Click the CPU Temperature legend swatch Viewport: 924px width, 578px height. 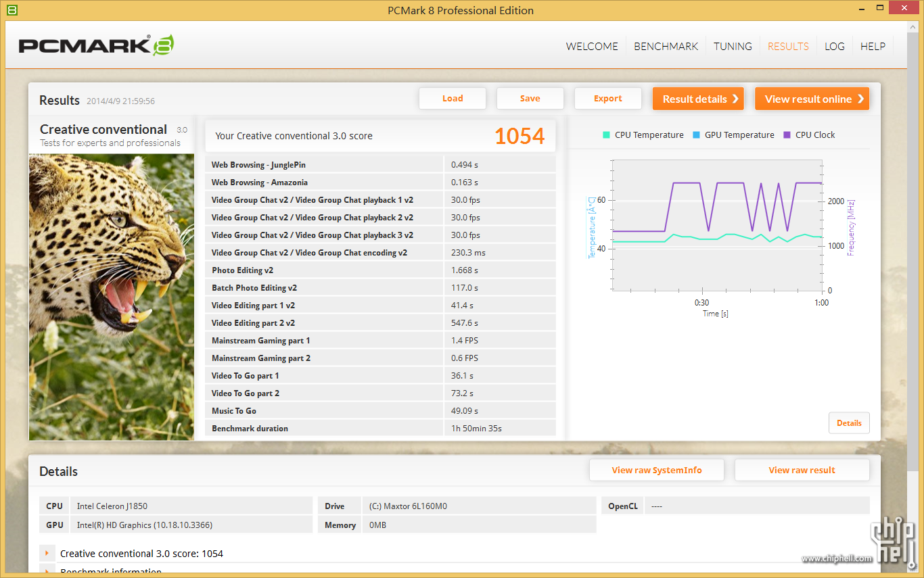pyautogui.click(x=606, y=135)
